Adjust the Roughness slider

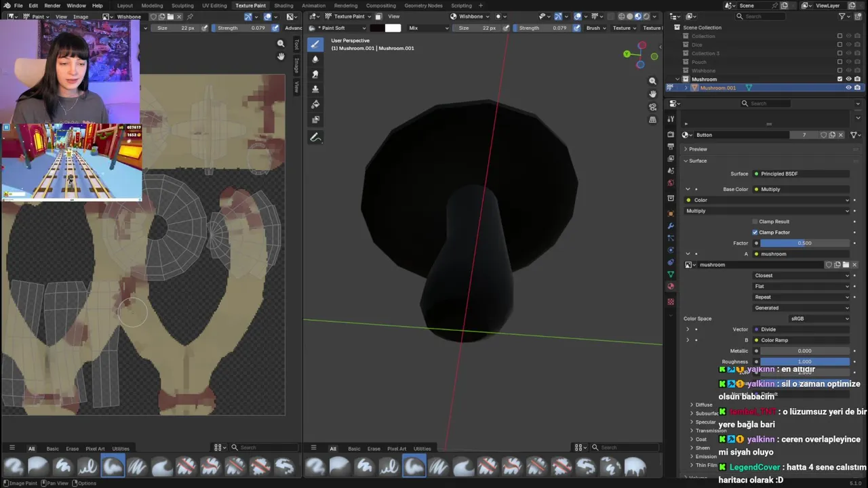[x=804, y=362]
